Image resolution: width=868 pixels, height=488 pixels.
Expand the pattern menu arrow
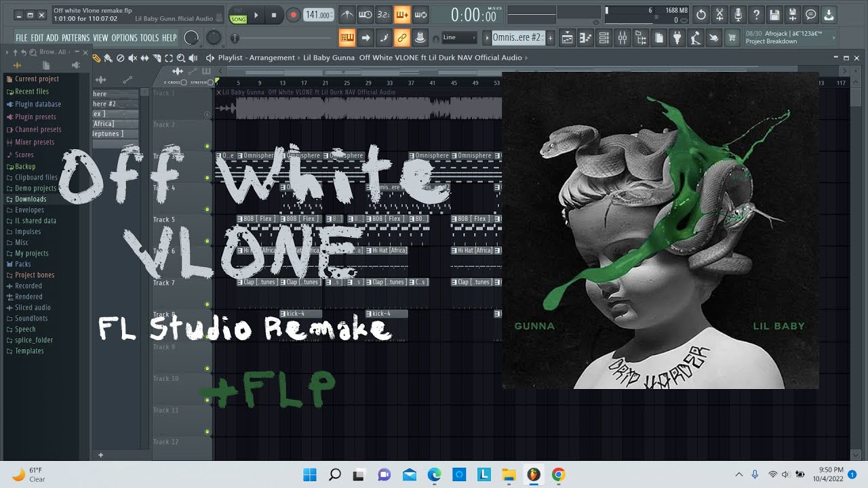pos(486,38)
